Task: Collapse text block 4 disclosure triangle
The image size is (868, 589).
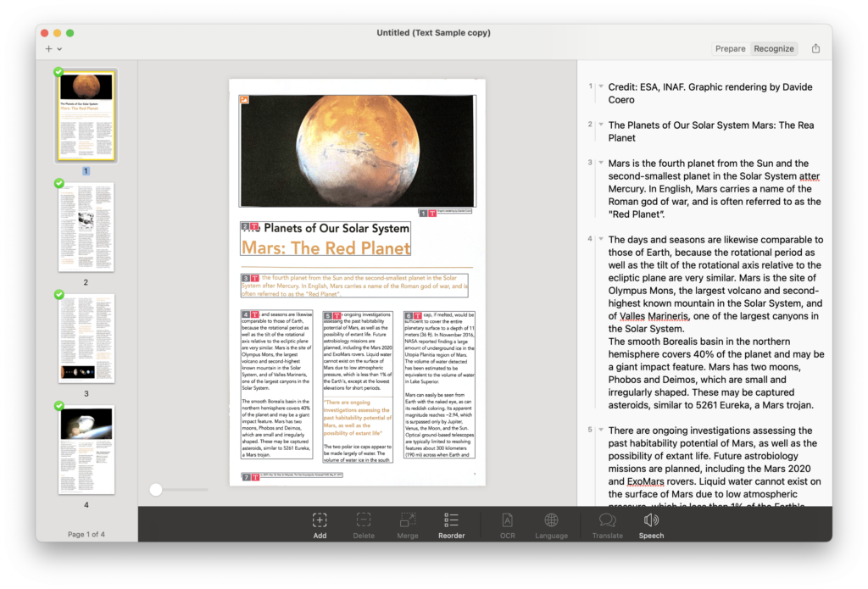Action: (x=601, y=239)
